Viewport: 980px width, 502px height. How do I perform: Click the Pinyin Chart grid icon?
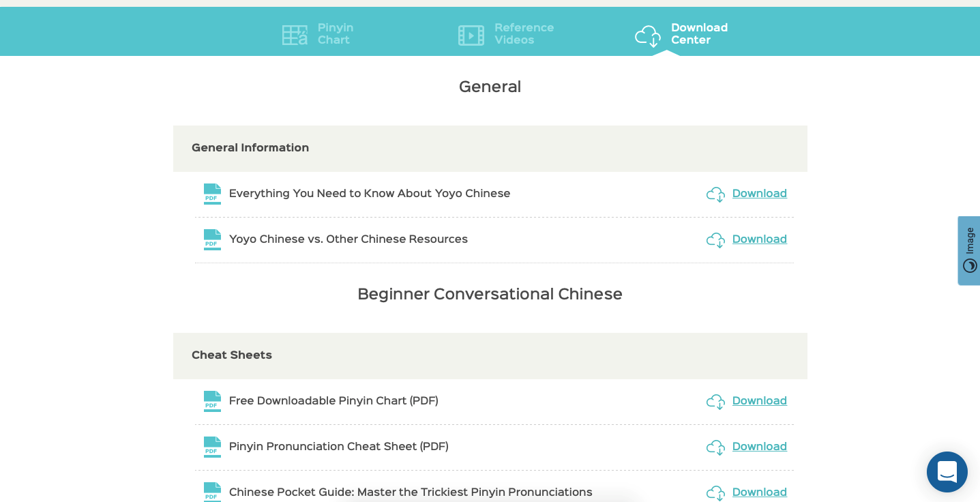click(x=295, y=35)
